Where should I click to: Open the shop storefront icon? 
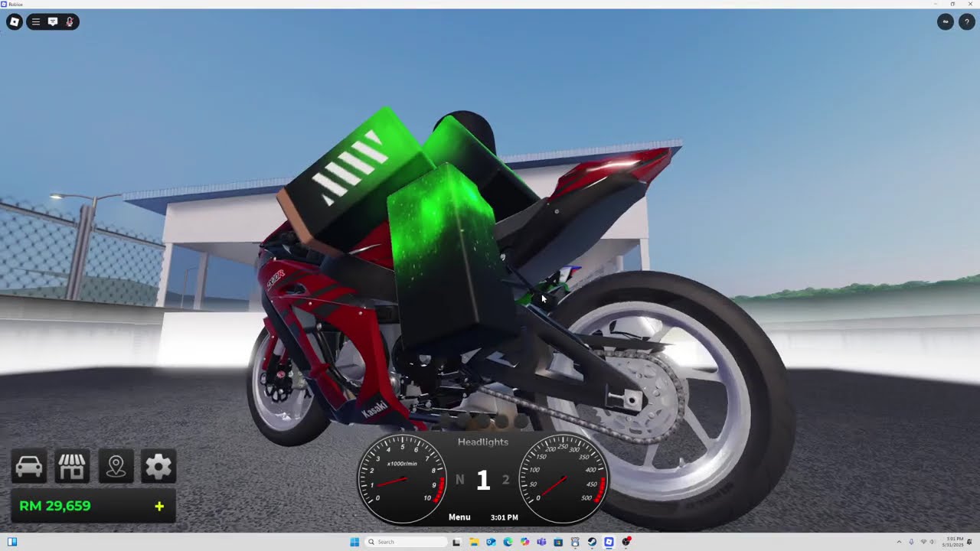(72, 466)
